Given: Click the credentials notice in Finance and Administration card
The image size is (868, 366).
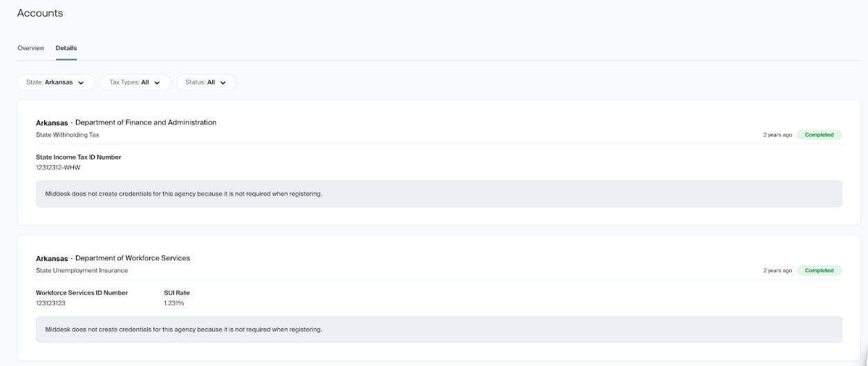Looking at the screenshot, I should (184, 194).
